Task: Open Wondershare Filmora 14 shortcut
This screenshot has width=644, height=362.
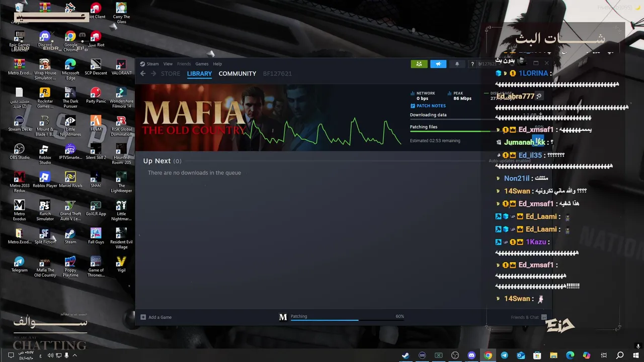Action: 121,98
